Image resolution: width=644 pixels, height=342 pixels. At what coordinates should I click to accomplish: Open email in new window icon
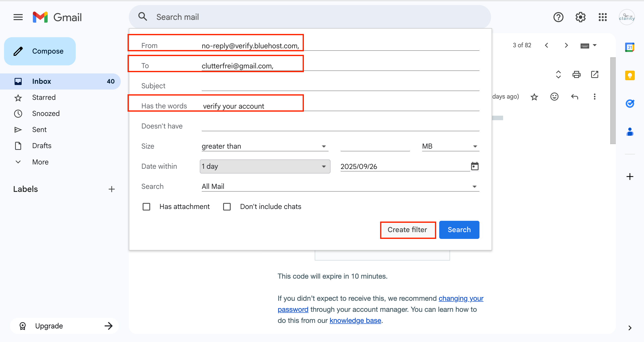tap(595, 74)
